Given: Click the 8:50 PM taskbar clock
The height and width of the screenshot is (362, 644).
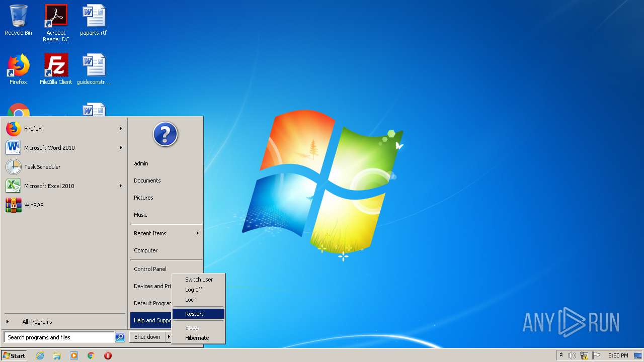Looking at the screenshot, I should pos(618,355).
